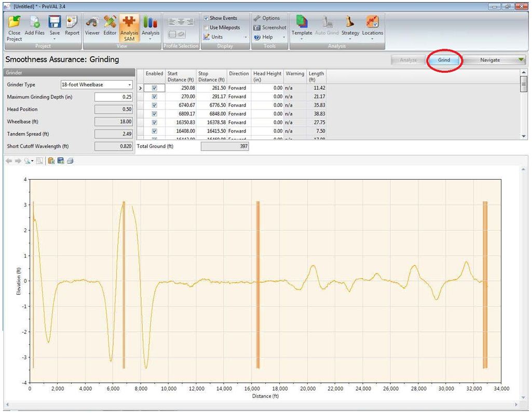Click the Help question mark icon
This screenshot has width=532, height=413.
[x=257, y=37]
